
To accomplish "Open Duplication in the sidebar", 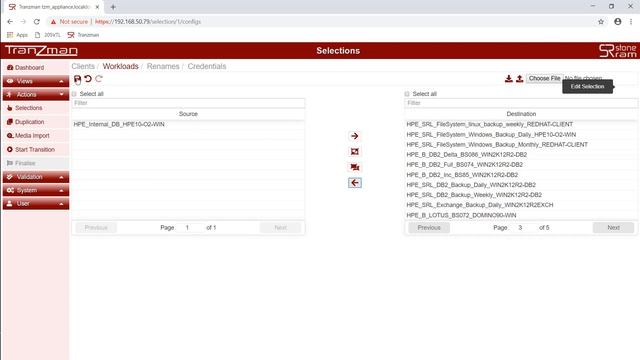I will click(x=25, y=122).
